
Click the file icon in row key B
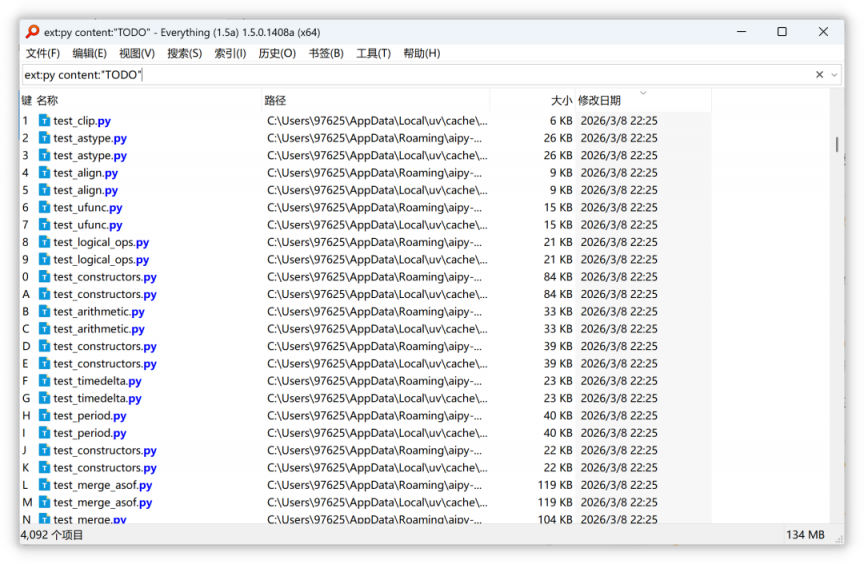point(44,312)
